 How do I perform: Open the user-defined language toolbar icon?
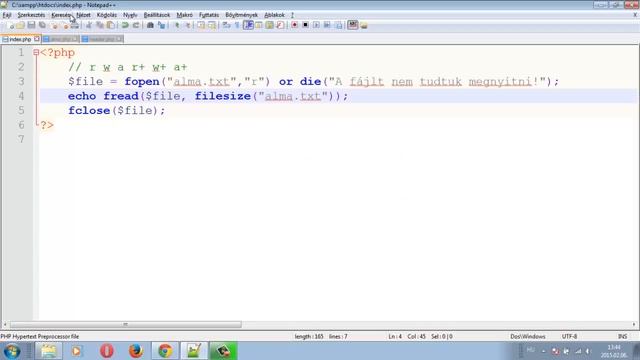click(x=259, y=25)
